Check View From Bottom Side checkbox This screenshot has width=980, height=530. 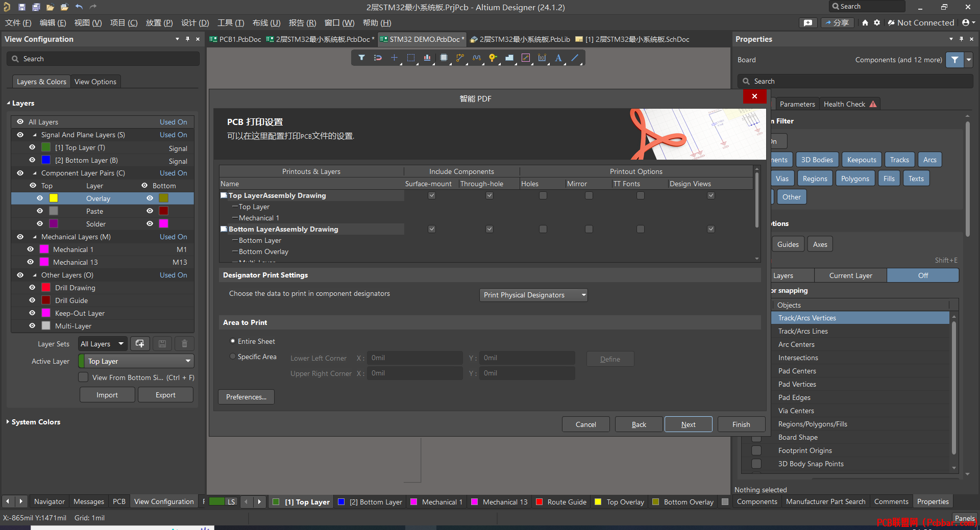(83, 377)
